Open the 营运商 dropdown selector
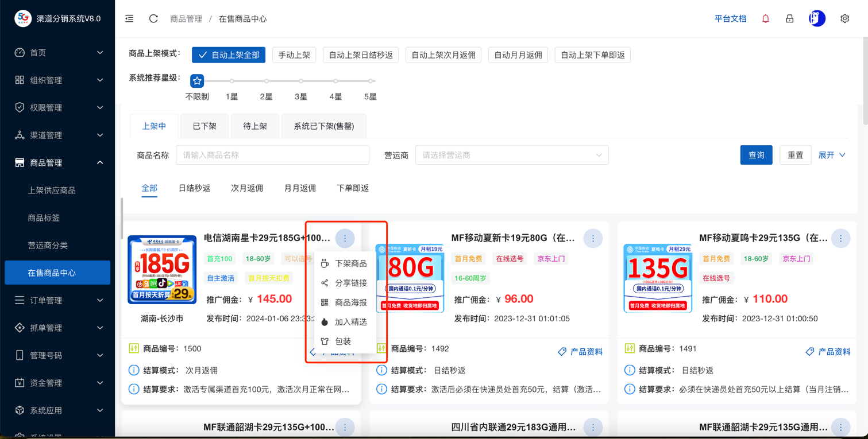Viewport: 868px width, 439px height. [x=511, y=155]
